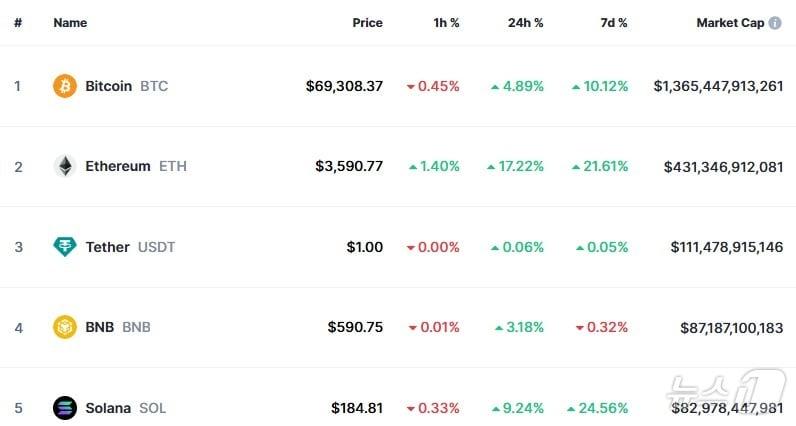Click the Ethereum diamond logo icon
Image resolution: width=796 pixels, height=426 pixels.
[x=65, y=166]
